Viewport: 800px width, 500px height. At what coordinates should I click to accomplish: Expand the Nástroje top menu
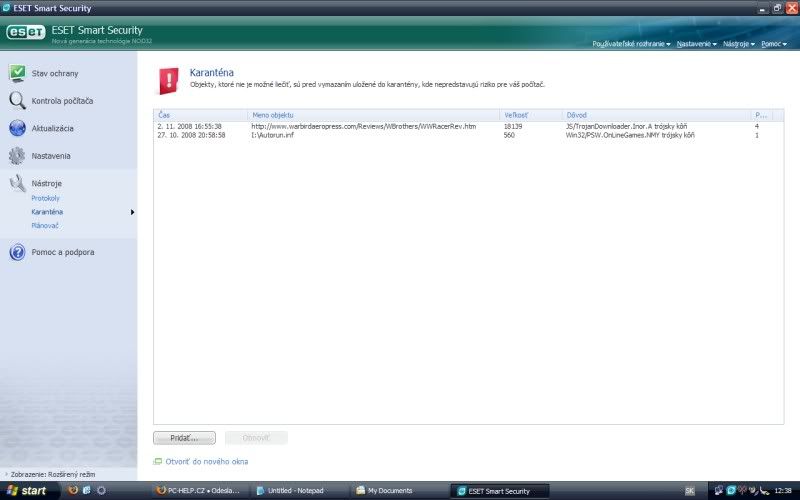point(739,44)
